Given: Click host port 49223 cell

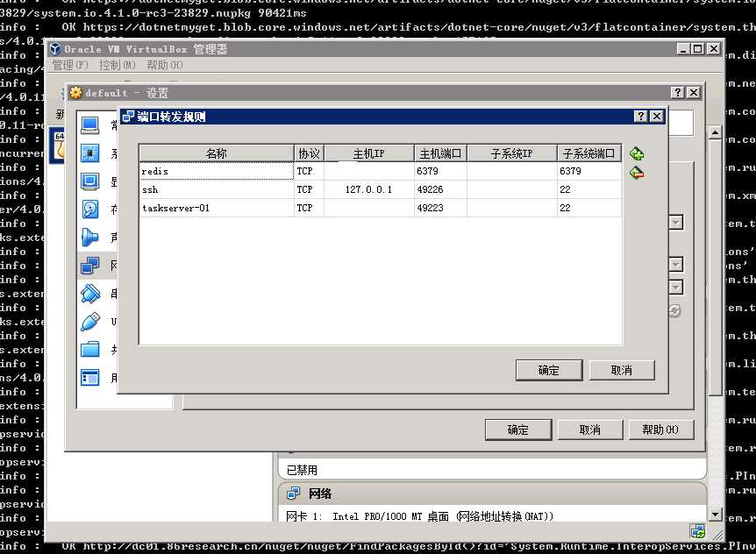Looking at the screenshot, I should (x=440, y=208).
